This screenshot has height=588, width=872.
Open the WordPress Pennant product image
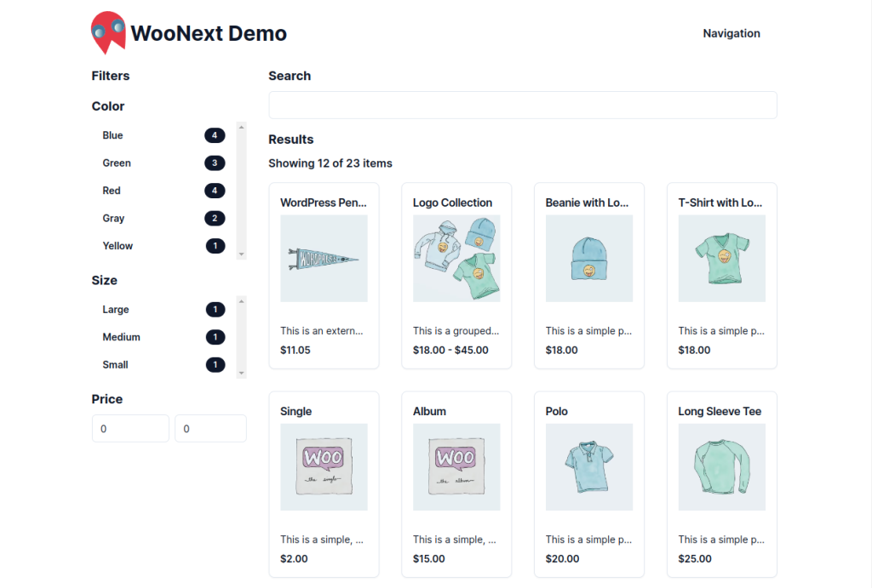324,258
